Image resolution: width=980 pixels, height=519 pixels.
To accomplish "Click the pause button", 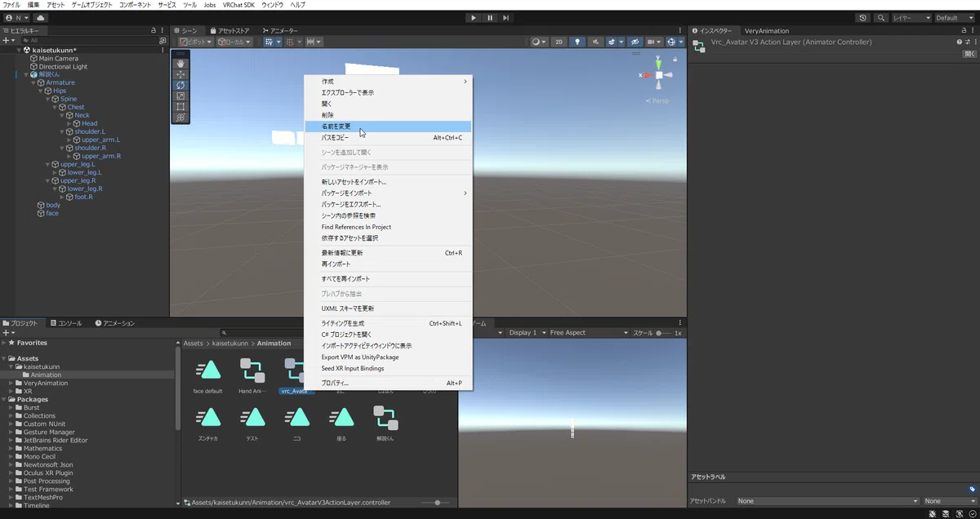I will click(490, 17).
